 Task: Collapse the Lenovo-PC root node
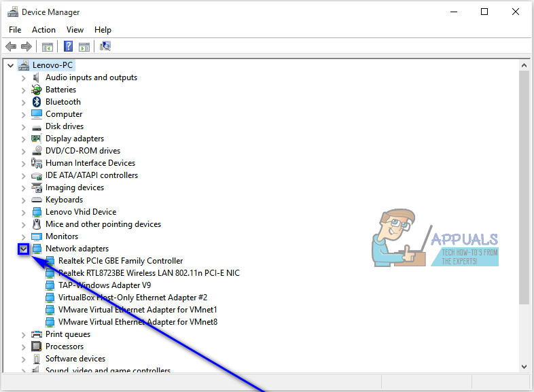pyautogui.click(x=11, y=65)
